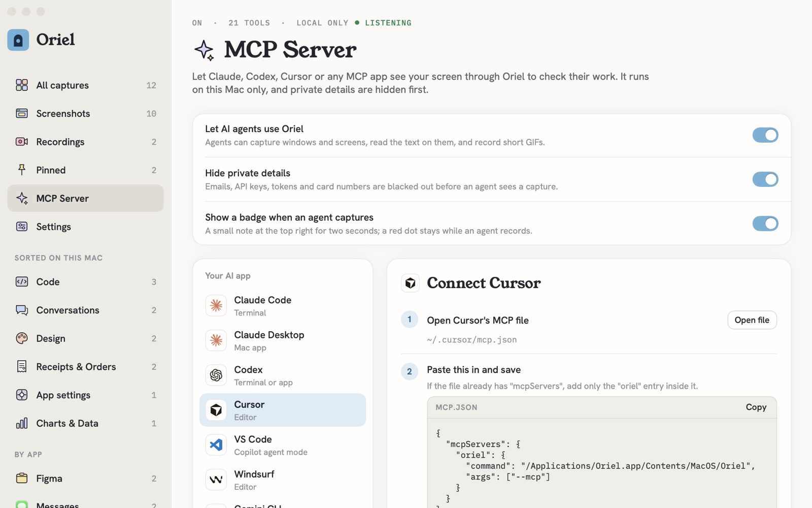Click the Receipts & Orders document icon

click(22, 366)
